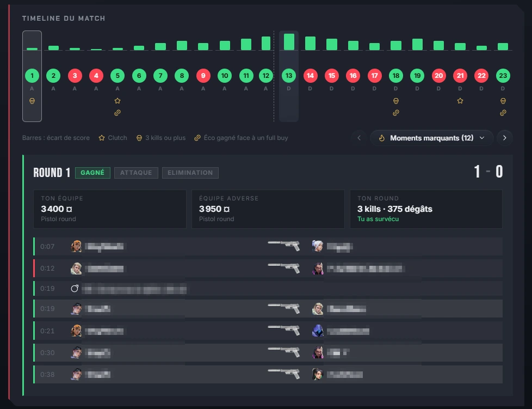Select red round 17 marker

(374, 75)
